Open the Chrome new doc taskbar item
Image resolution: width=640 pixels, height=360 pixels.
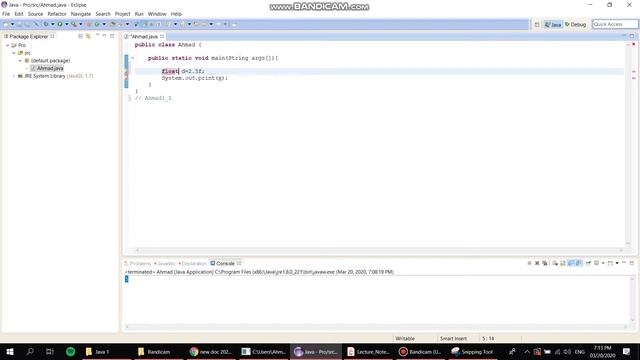click(211, 351)
